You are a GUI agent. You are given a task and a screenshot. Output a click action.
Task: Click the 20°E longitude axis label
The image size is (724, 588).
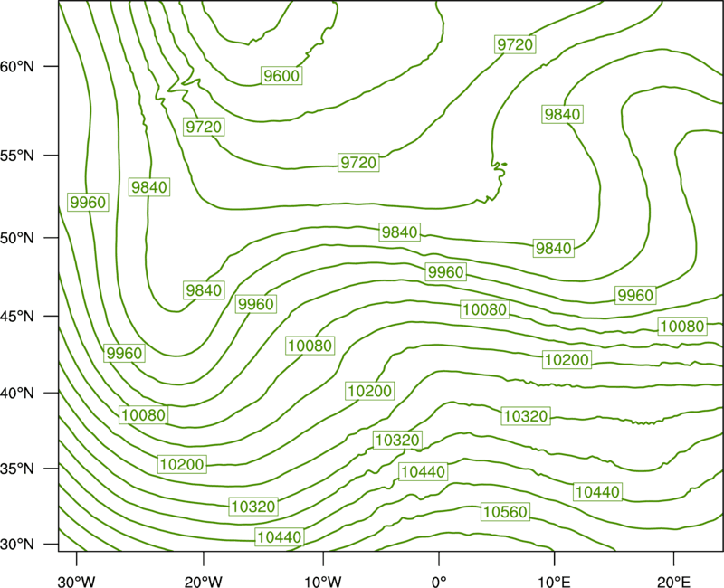tap(673, 582)
